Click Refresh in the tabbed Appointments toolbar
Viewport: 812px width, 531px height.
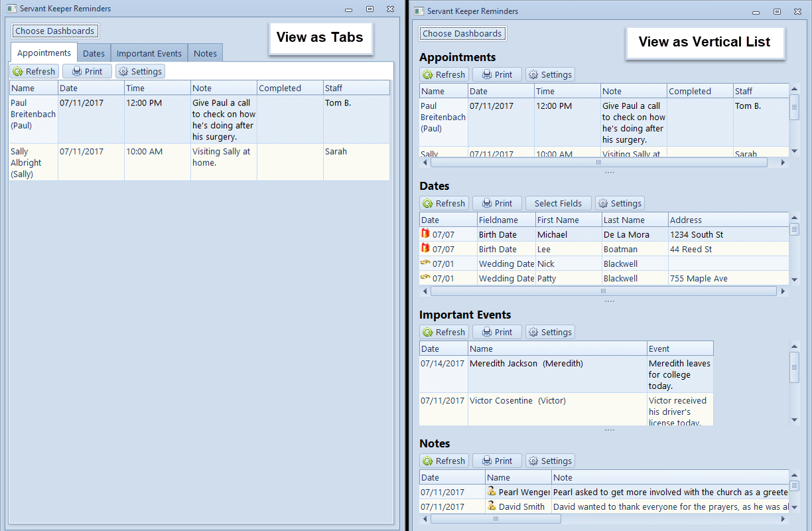coord(34,72)
